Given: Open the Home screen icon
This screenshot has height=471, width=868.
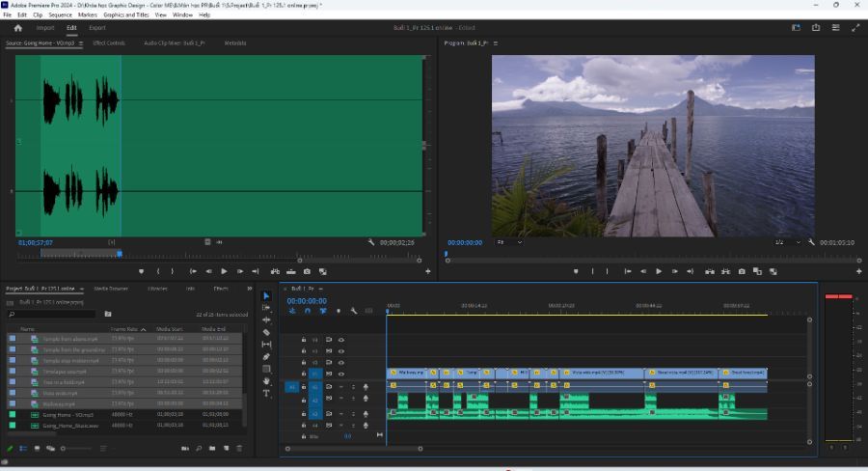Looking at the screenshot, I should (17, 28).
